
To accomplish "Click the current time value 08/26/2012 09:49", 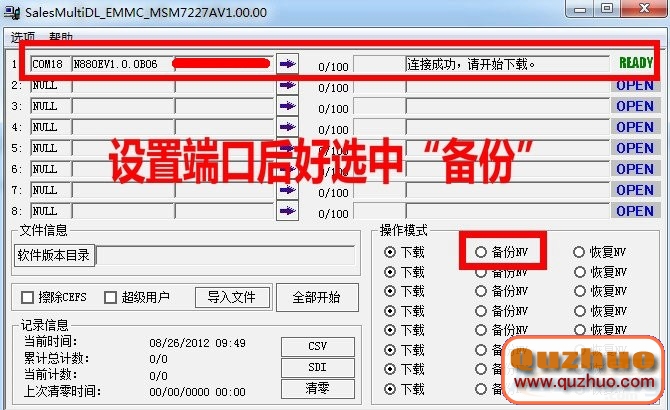I will (197, 343).
